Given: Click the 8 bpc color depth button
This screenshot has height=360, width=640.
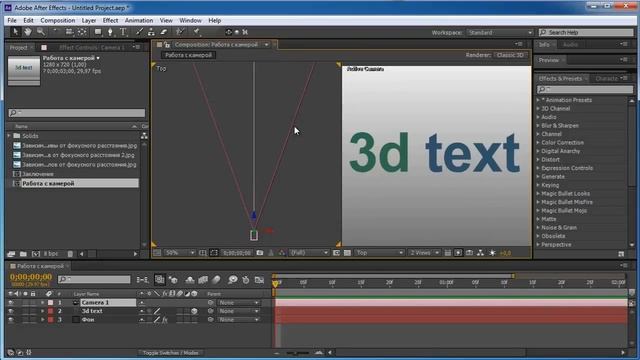Looking at the screenshot, I should point(51,254).
